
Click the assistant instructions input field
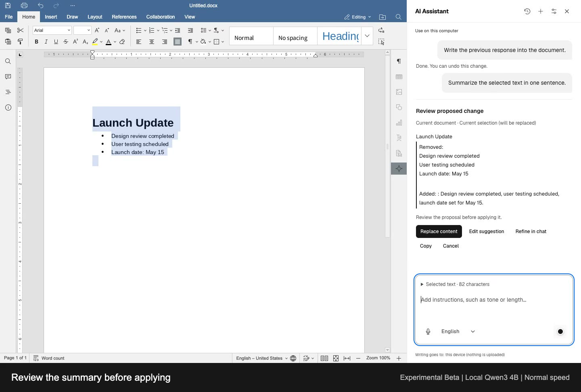[x=494, y=300]
